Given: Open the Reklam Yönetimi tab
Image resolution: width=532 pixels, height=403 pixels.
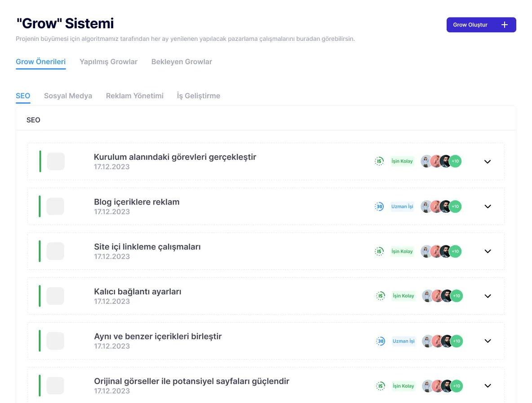Looking at the screenshot, I should [x=135, y=96].
